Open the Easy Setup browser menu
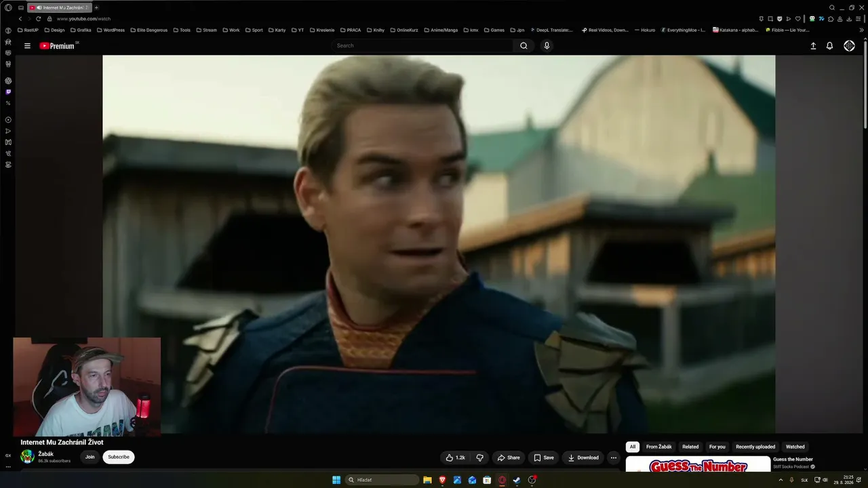The image size is (868, 488). coord(860,19)
